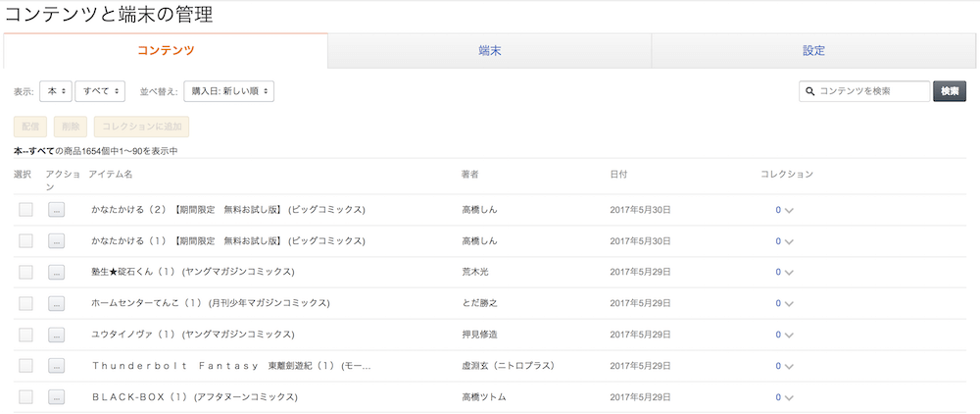Viewport: 980px width, 414px height.
Task: Check the Thunderbolt Fantasy row checkbox
Action: point(25,366)
